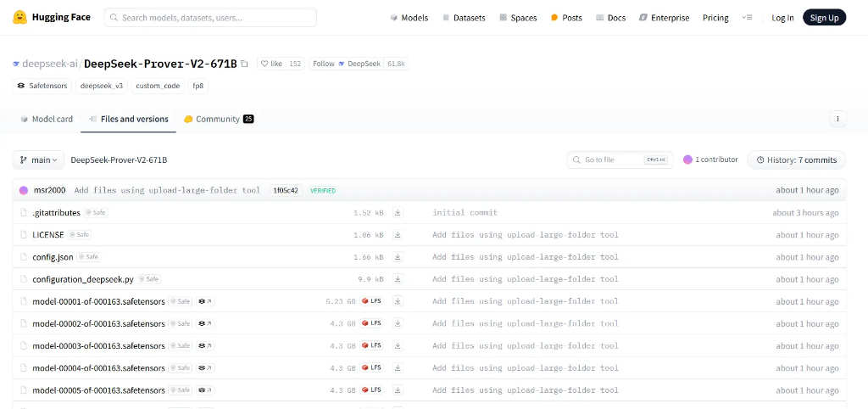
Task: Download model-00002-of-000163.safetensors
Action: pyautogui.click(x=398, y=323)
